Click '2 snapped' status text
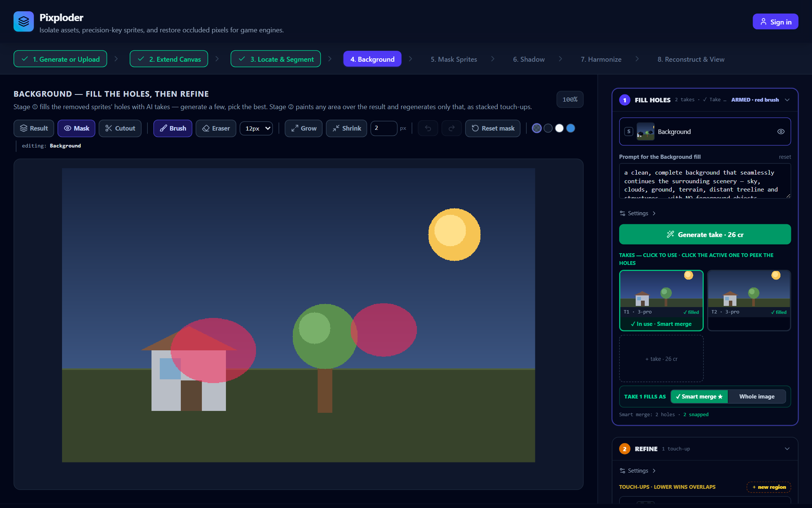The height and width of the screenshot is (508, 812). tap(696, 414)
